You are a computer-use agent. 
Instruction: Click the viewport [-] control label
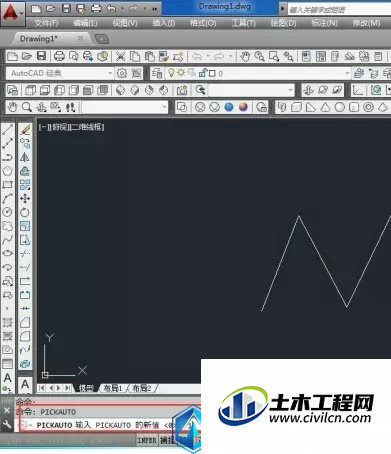coord(44,127)
